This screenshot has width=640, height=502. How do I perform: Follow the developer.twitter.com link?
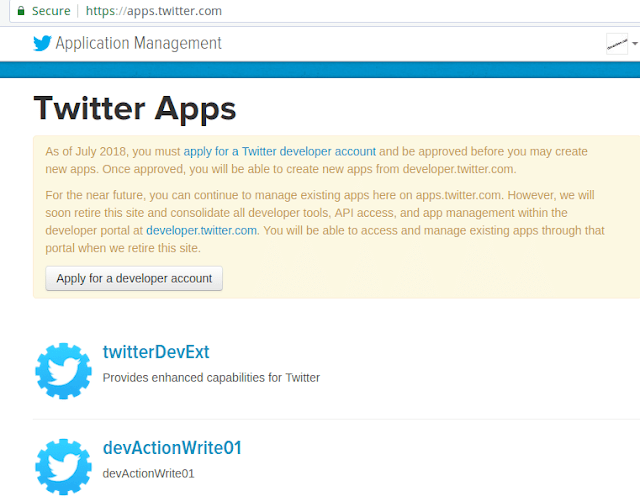202,231
